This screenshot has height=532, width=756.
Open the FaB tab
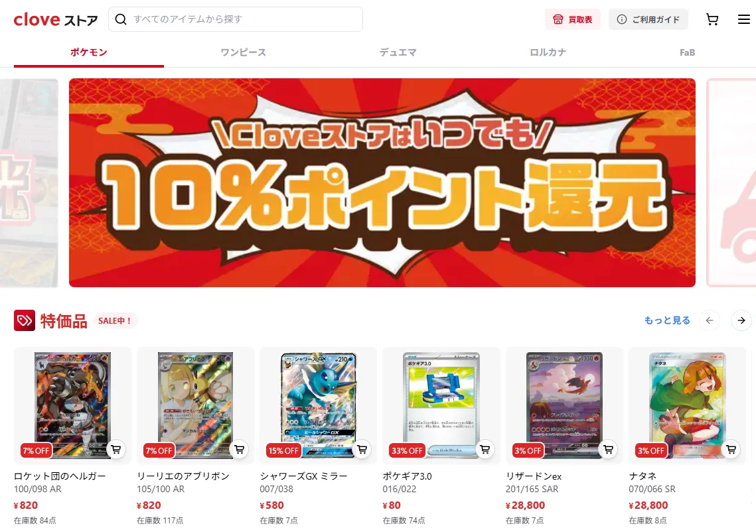[687, 52]
